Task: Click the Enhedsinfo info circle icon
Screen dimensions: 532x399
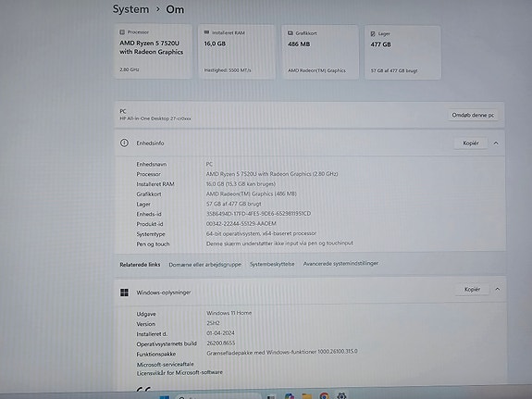Action: (124, 143)
